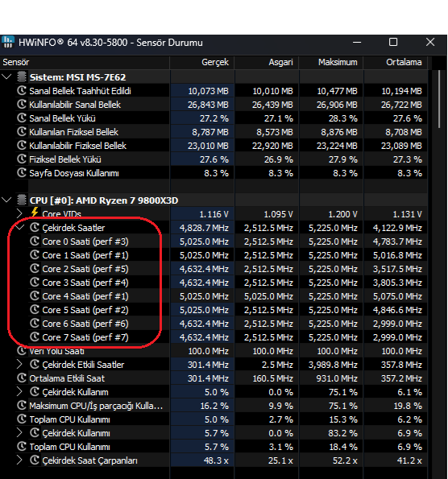
Task: Click the Ortalama value 5,016.8 MHz
Action: pyautogui.click(x=397, y=255)
